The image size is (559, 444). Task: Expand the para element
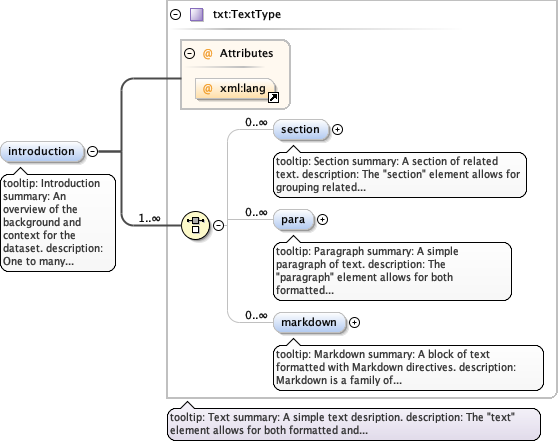322,220
